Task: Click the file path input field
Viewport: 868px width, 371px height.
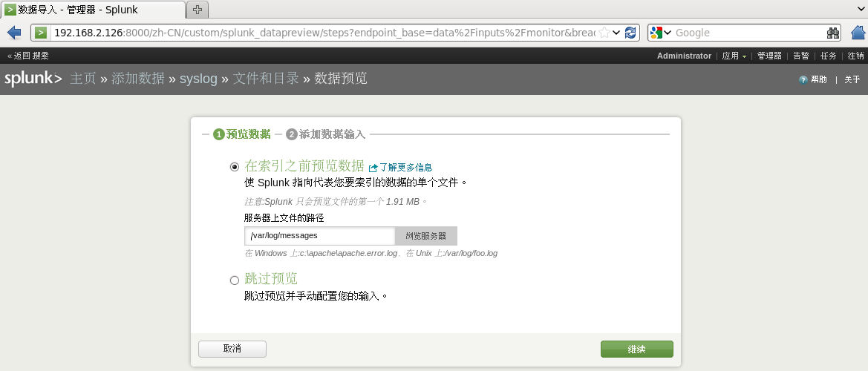Action: (x=320, y=235)
